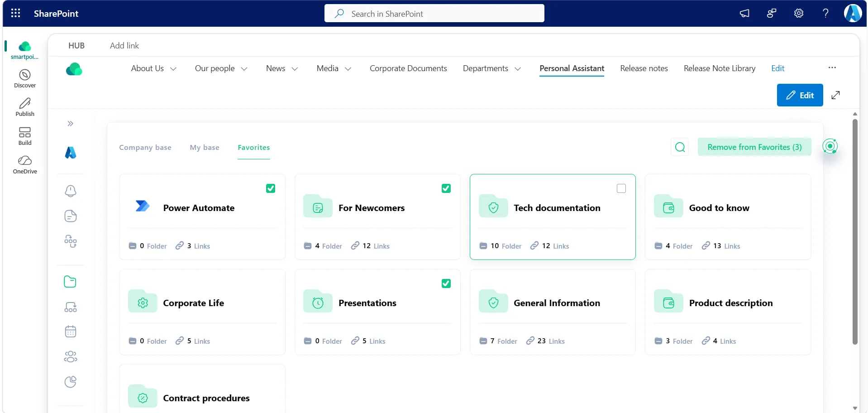The width and height of the screenshot is (868, 413).
Task: Open the document notes icon in sidebar
Action: click(x=71, y=216)
